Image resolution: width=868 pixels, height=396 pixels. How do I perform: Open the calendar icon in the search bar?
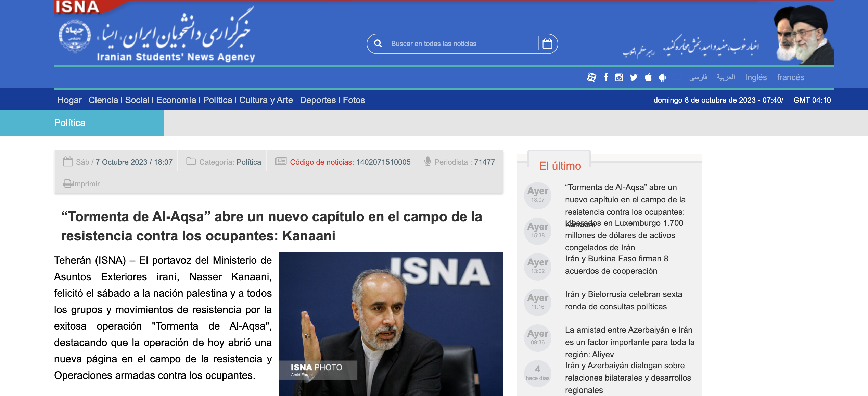pos(547,44)
